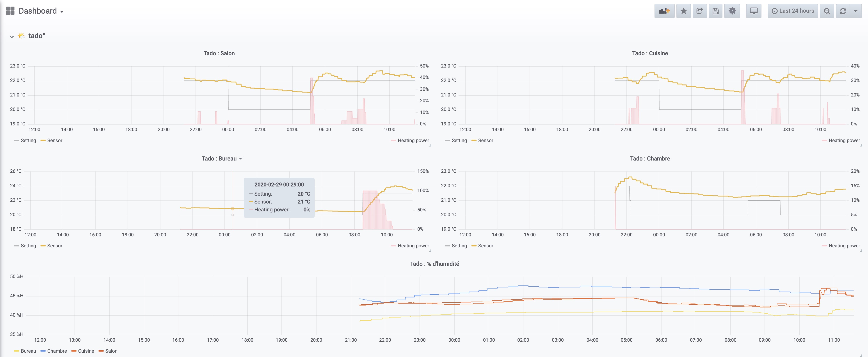Viewport: 868px width, 357px height.
Task: Click the Bureau color marker in humidity legend
Action: 16,351
